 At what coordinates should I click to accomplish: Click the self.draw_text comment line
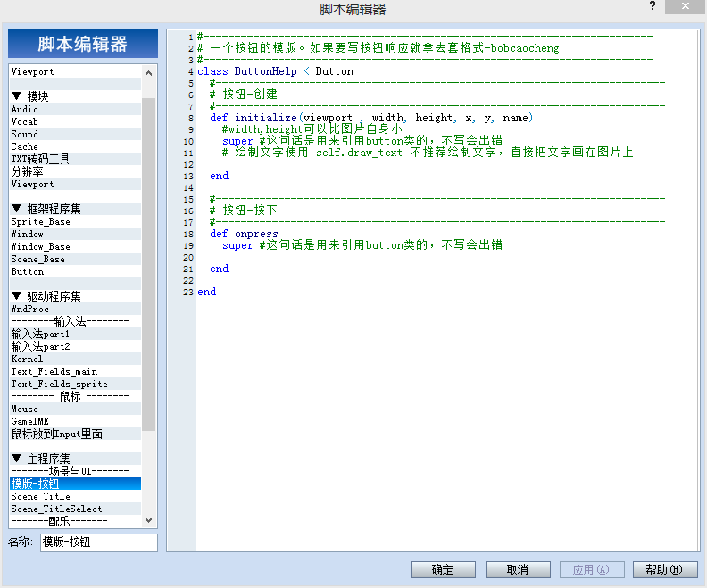point(428,153)
